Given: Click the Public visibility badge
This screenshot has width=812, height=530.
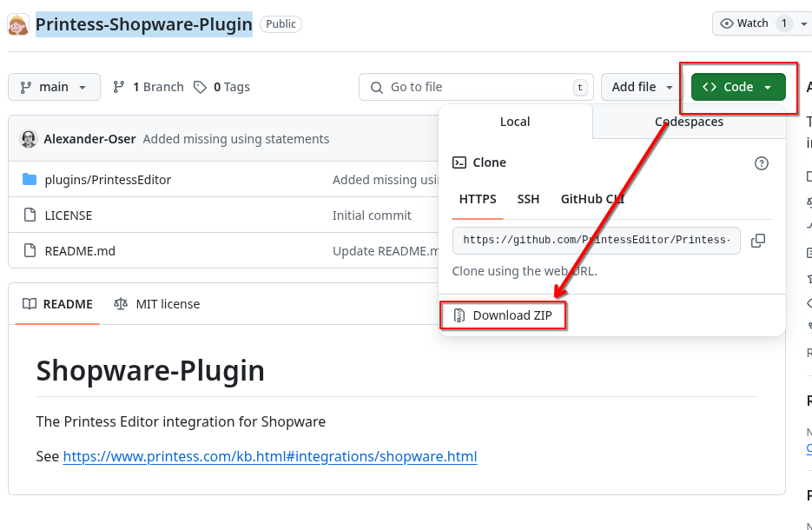Looking at the screenshot, I should tap(281, 23).
